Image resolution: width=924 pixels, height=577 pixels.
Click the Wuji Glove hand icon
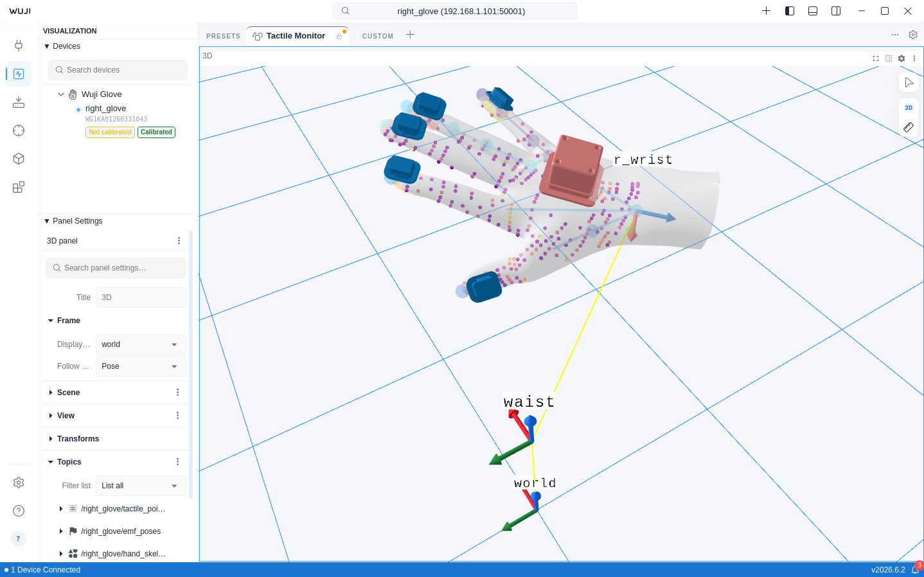73,94
